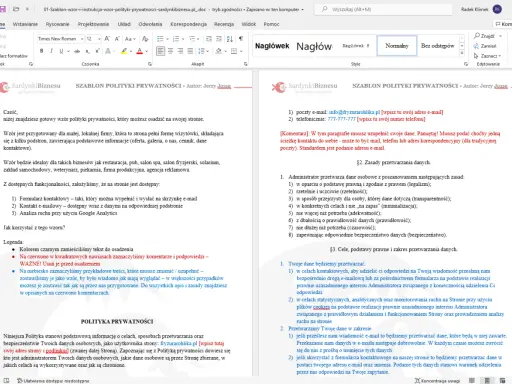Open the Widok tab
The height and width of the screenshot is (384, 512).
(x=249, y=24)
